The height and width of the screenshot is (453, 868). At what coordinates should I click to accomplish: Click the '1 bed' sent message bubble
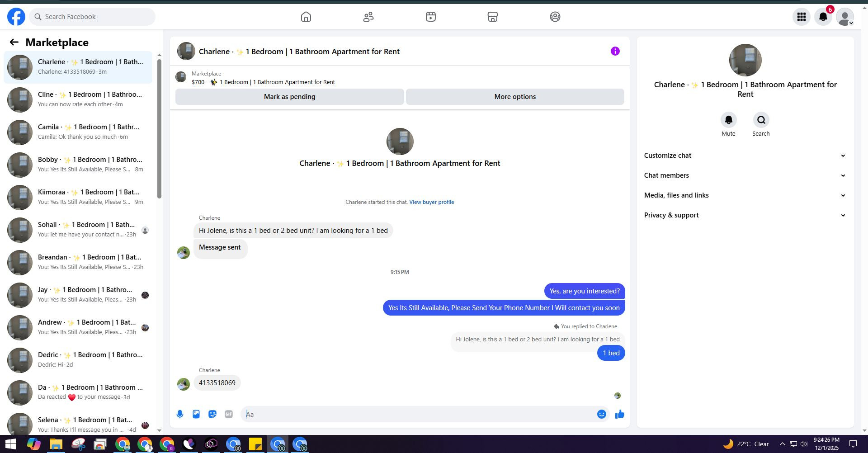611,353
